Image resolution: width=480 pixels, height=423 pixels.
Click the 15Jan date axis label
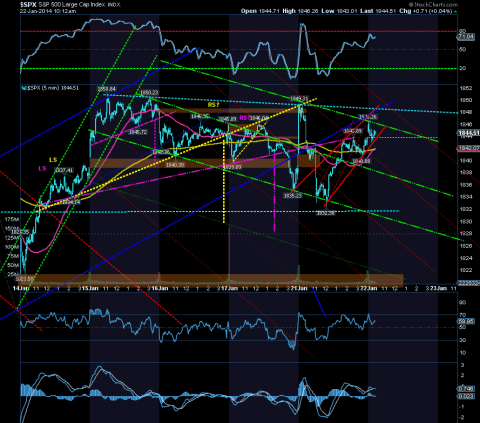click(x=90, y=288)
